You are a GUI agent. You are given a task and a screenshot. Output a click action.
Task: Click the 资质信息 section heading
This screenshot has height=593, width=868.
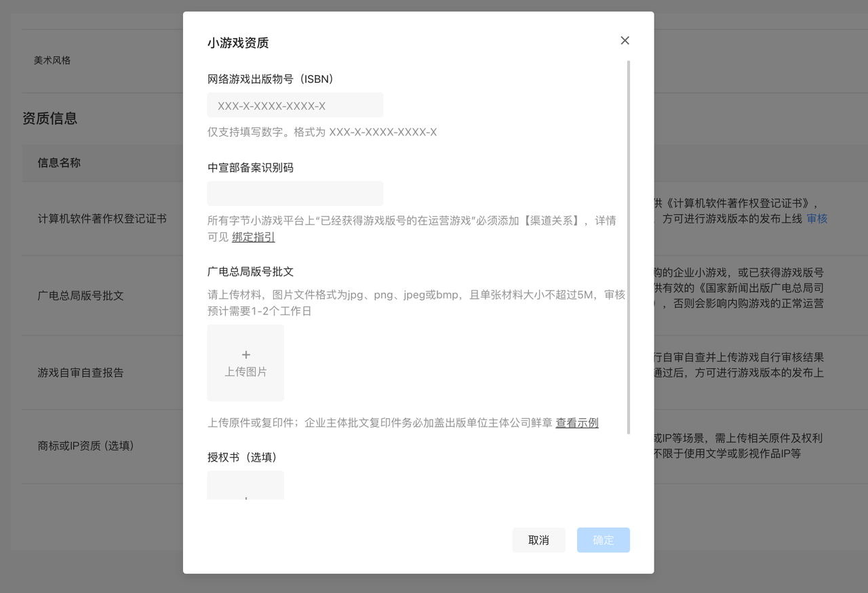click(50, 118)
